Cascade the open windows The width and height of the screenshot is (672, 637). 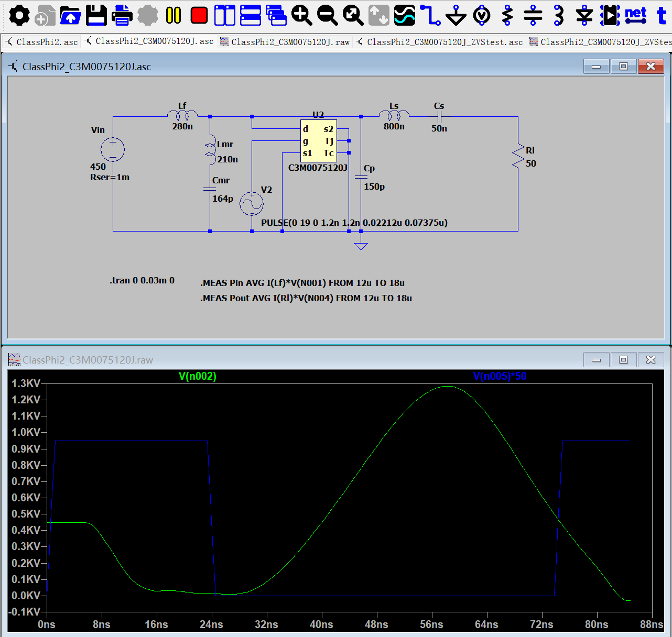tap(276, 16)
